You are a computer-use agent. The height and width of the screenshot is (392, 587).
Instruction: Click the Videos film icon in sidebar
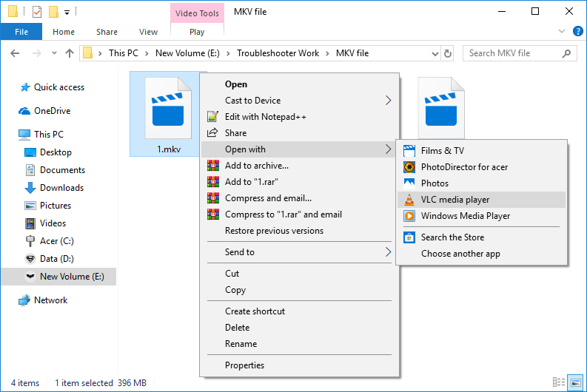[30, 223]
